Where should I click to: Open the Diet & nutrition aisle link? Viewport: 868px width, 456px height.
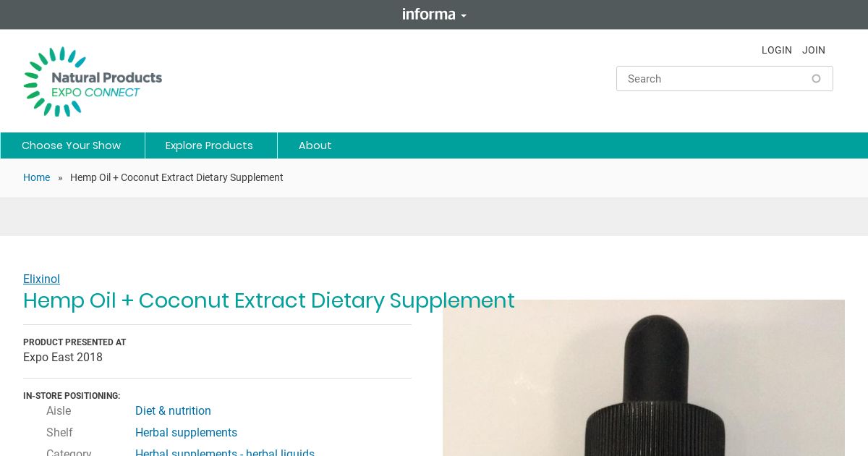(x=173, y=411)
